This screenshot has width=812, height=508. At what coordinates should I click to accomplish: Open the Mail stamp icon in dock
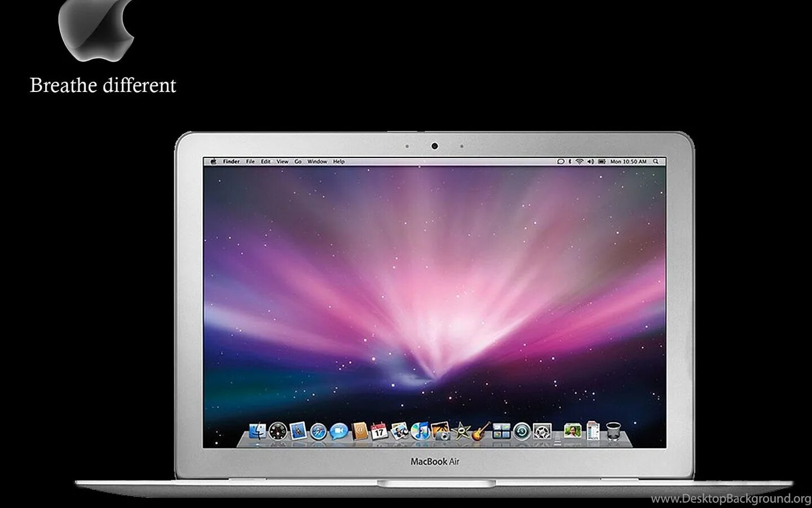[298, 431]
